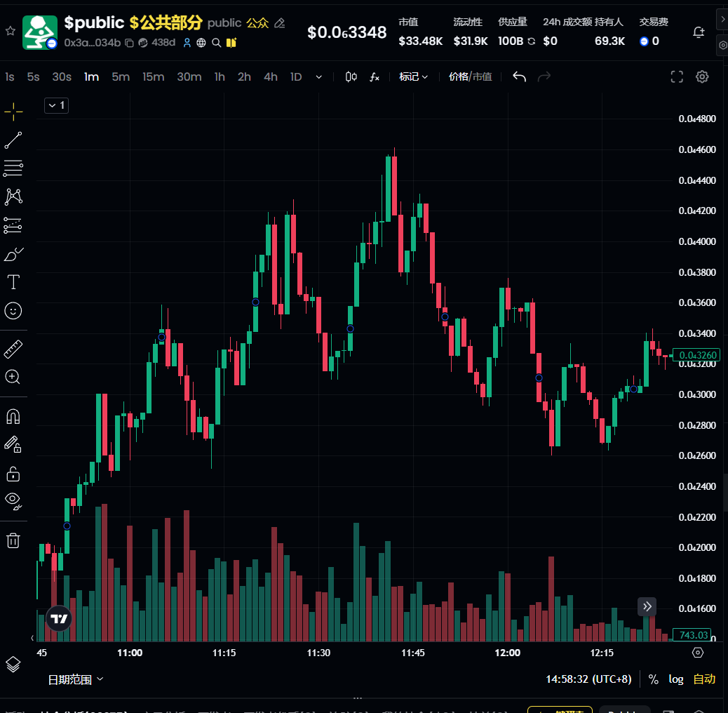Viewport: 728px width, 713px height.
Task: Open candlestick chart type selector
Action: [351, 76]
